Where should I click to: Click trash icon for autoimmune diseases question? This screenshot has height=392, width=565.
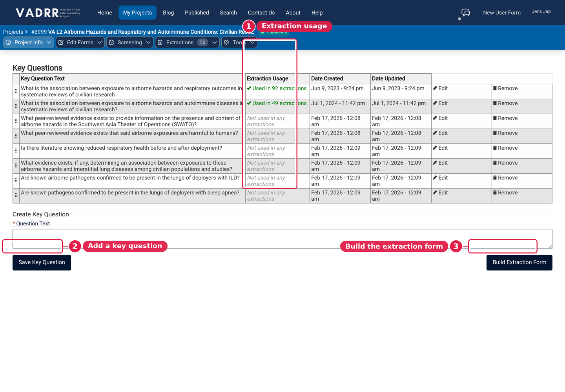click(x=495, y=103)
